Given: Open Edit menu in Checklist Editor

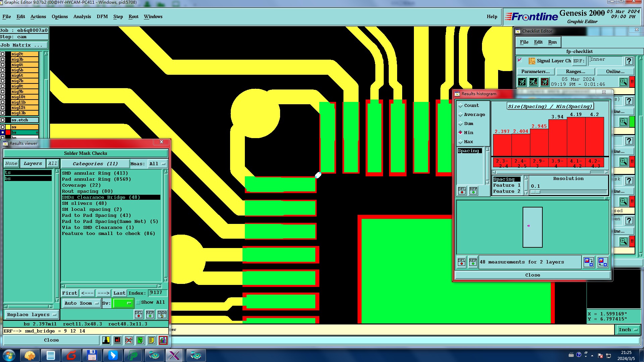Looking at the screenshot, I should click(x=538, y=42).
